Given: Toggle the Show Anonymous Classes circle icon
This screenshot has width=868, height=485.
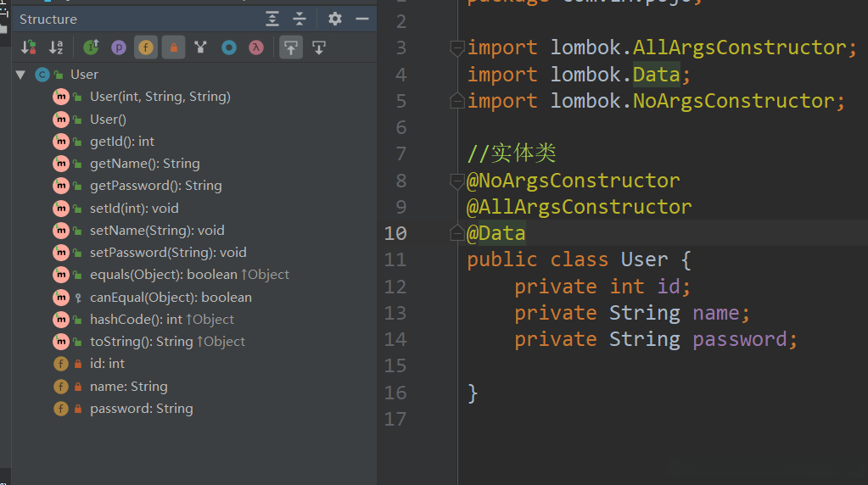Looking at the screenshot, I should pyautogui.click(x=228, y=47).
